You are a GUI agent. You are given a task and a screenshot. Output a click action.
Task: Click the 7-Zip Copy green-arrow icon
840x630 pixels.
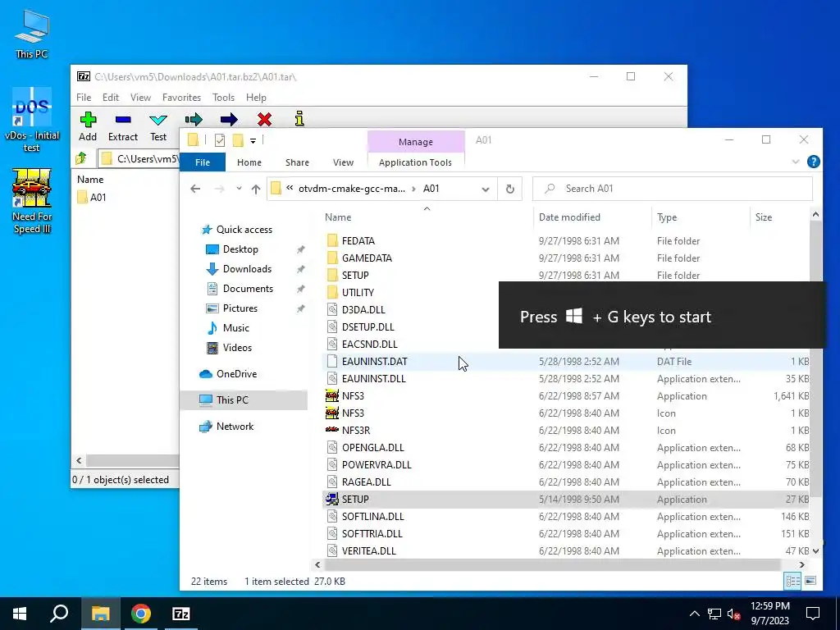click(x=194, y=120)
